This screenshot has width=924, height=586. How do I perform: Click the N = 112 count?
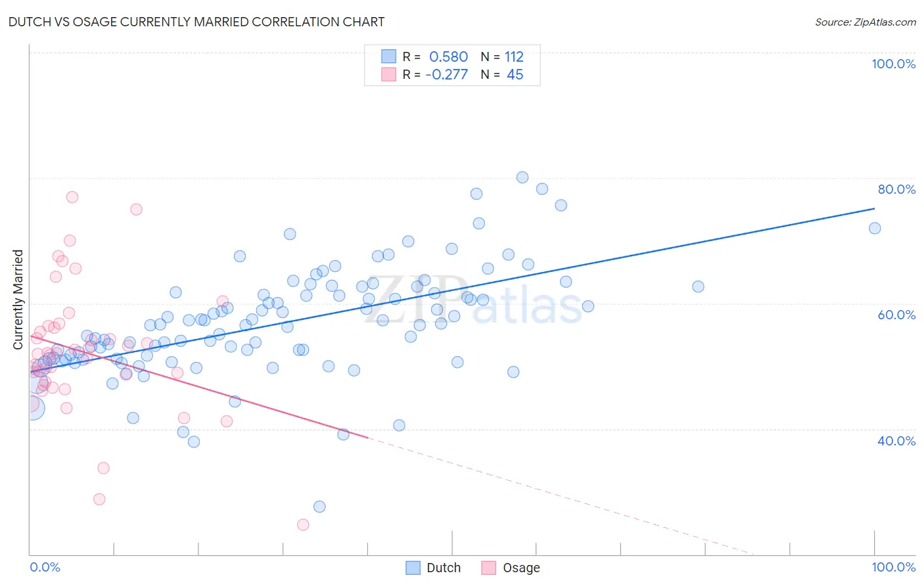tap(502, 56)
